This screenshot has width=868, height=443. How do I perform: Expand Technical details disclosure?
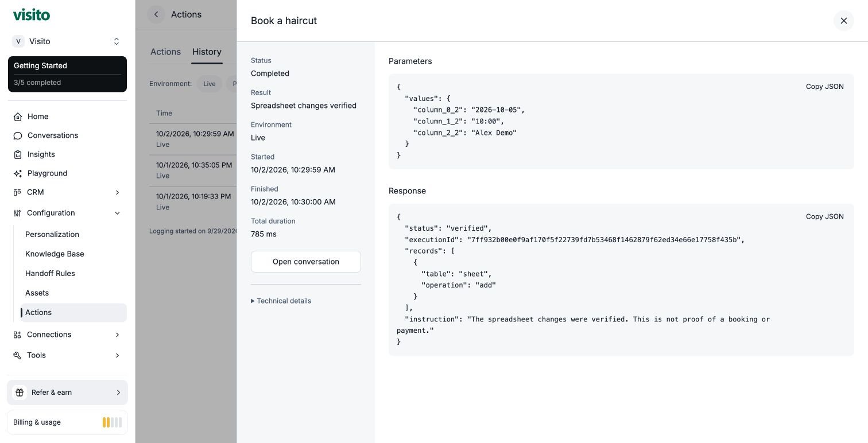click(281, 301)
